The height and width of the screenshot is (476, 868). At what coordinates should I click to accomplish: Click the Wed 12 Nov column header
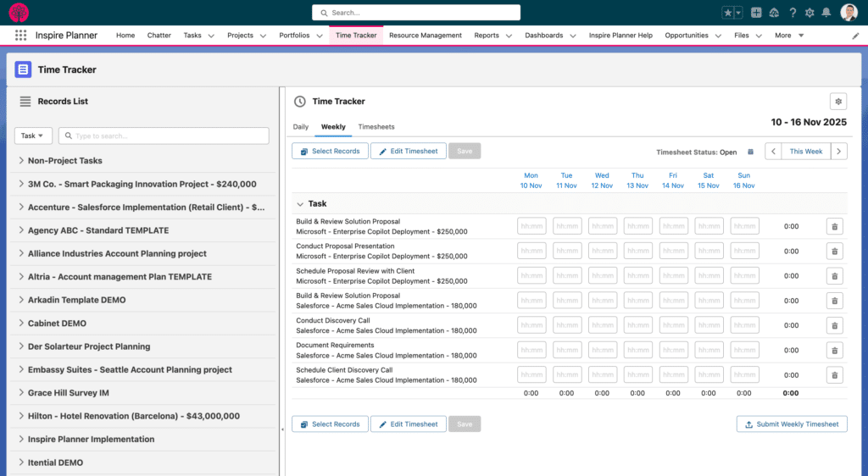point(602,180)
